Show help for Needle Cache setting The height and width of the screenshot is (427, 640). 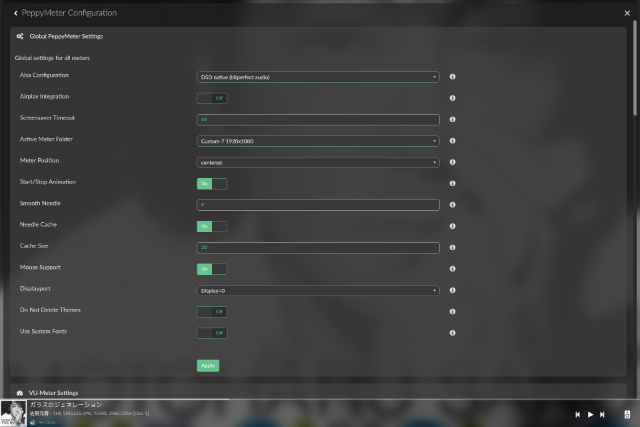tap(453, 226)
